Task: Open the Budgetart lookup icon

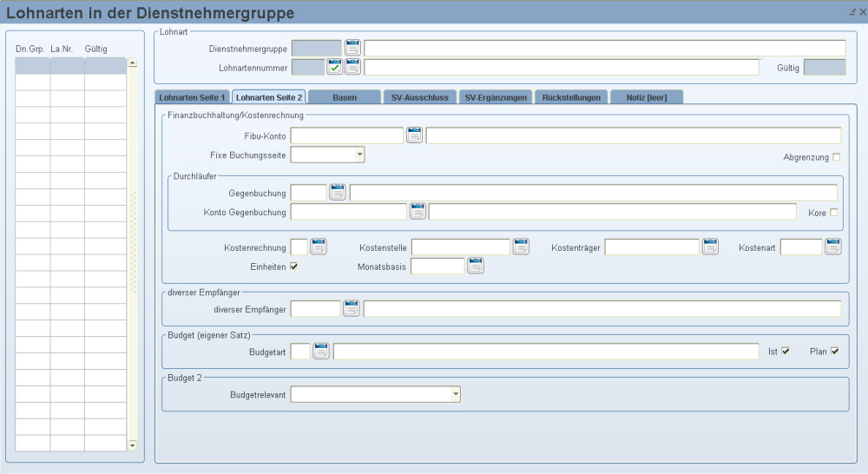Action: [321, 351]
